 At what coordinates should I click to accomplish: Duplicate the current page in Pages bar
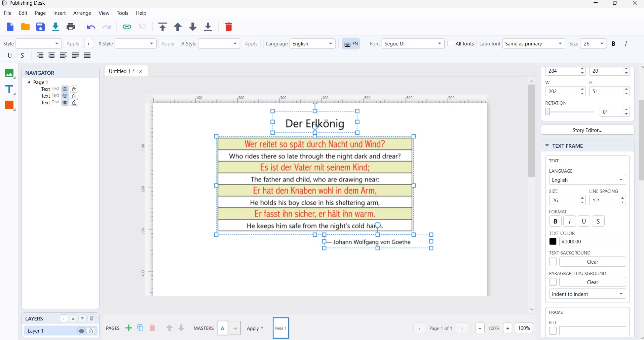(141, 328)
